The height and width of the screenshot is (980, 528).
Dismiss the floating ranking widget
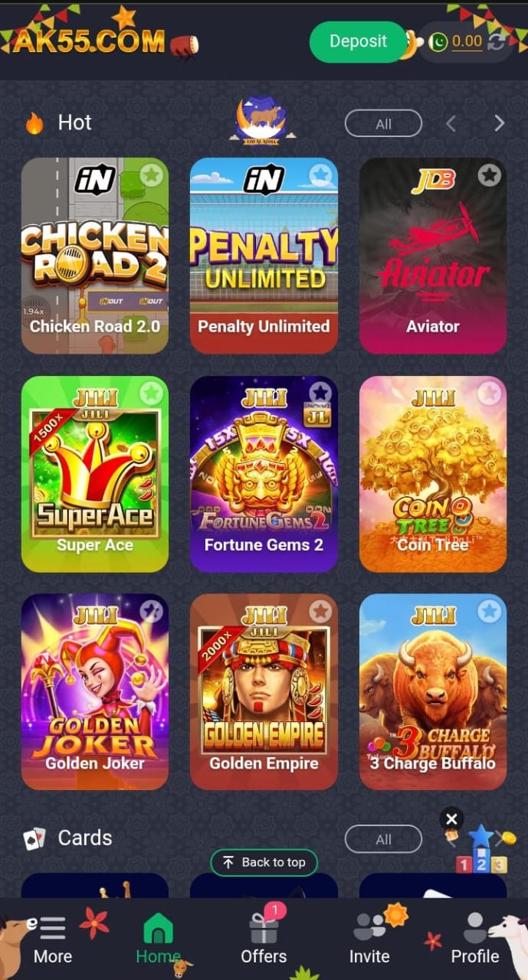451,819
